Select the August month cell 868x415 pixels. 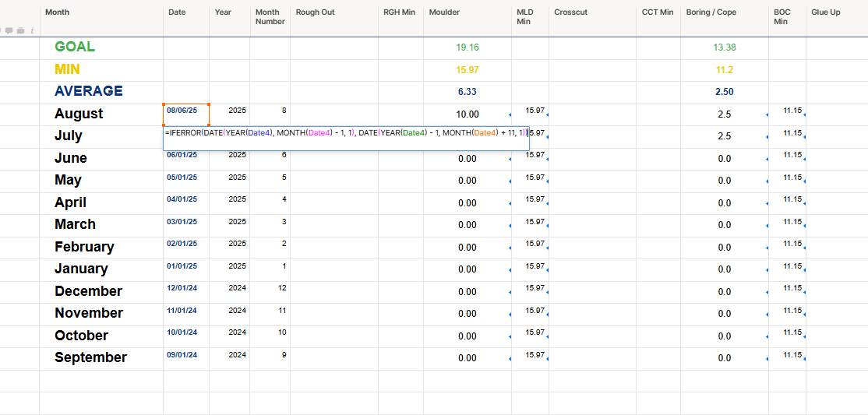coord(101,114)
